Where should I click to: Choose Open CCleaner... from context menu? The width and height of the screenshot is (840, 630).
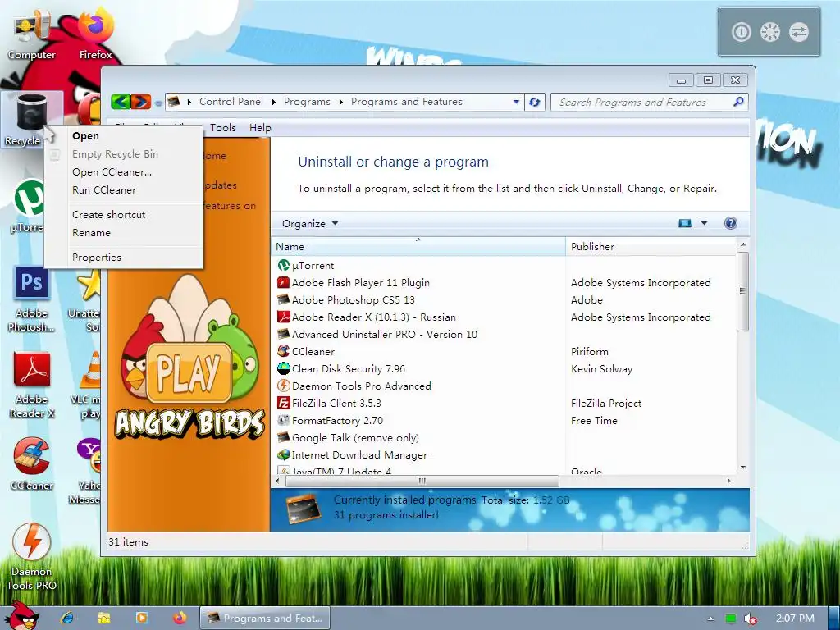[123, 172]
